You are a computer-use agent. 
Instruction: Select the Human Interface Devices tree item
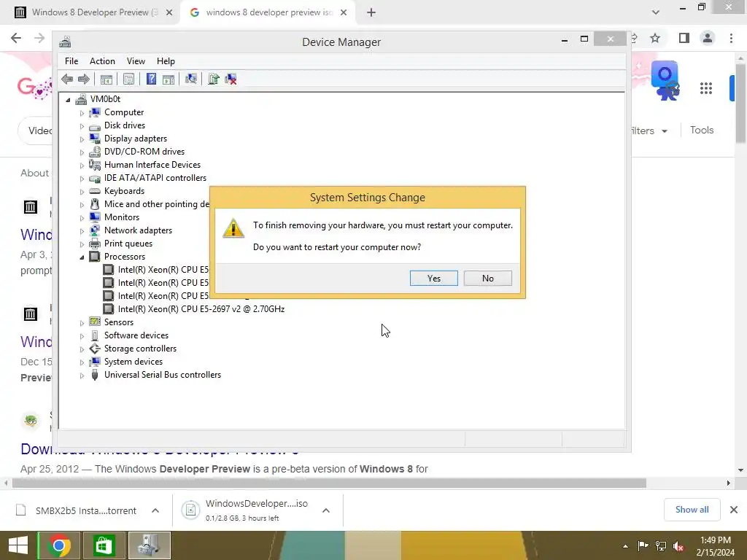pos(152,165)
